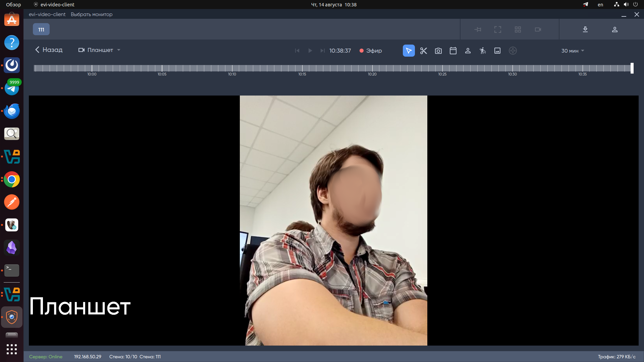Go back with the Назад button

coord(49,50)
